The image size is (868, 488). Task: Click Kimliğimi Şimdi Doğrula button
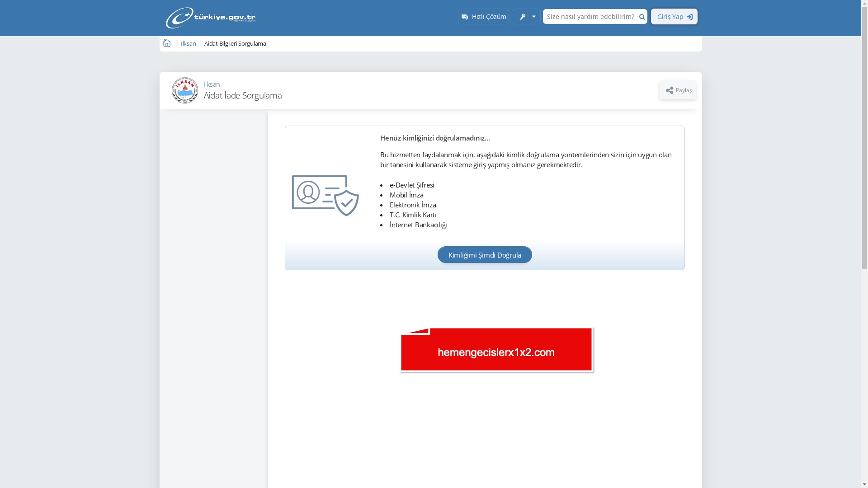485,255
